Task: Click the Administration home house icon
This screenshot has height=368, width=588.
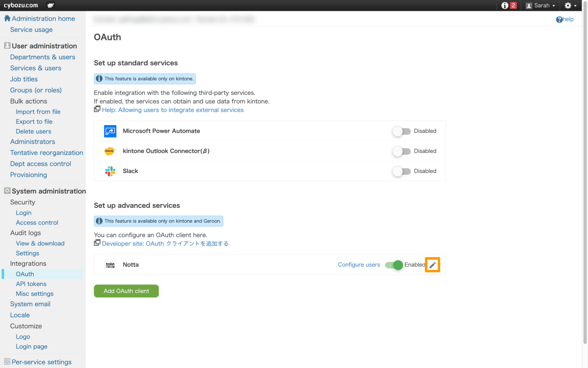Action: click(x=7, y=18)
